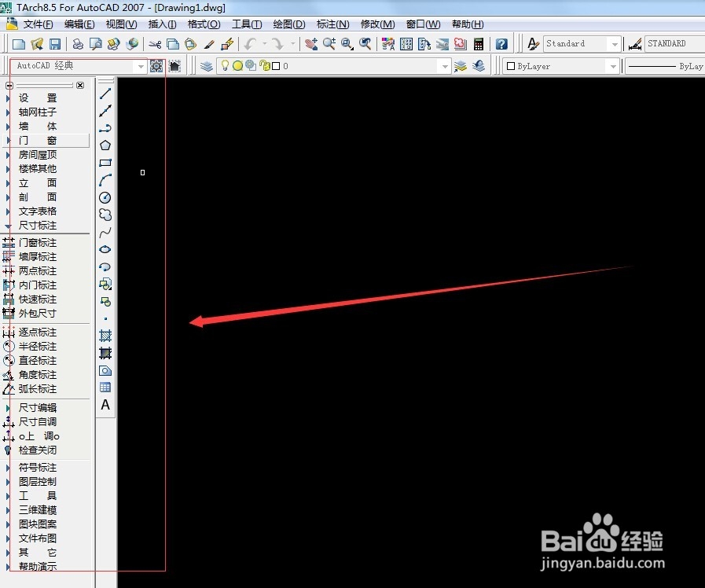705x588 pixels.
Task: Click the Plot Preview icon
Action: pyautogui.click(x=95, y=44)
